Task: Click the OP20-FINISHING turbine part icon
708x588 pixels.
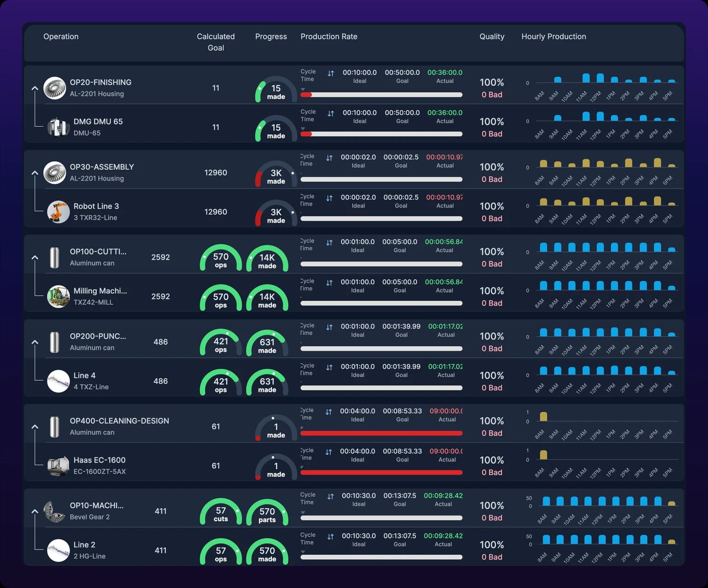Action: coord(54,88)
